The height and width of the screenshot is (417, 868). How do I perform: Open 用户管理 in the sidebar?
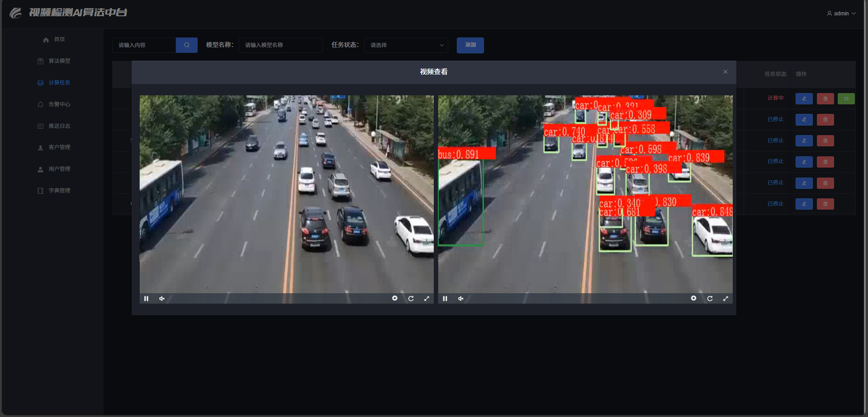pos(53,169)
